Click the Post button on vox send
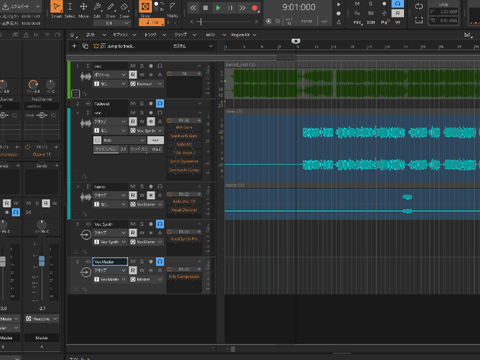The width and height of the screenshot is (480, 360). tap(155, 140)
